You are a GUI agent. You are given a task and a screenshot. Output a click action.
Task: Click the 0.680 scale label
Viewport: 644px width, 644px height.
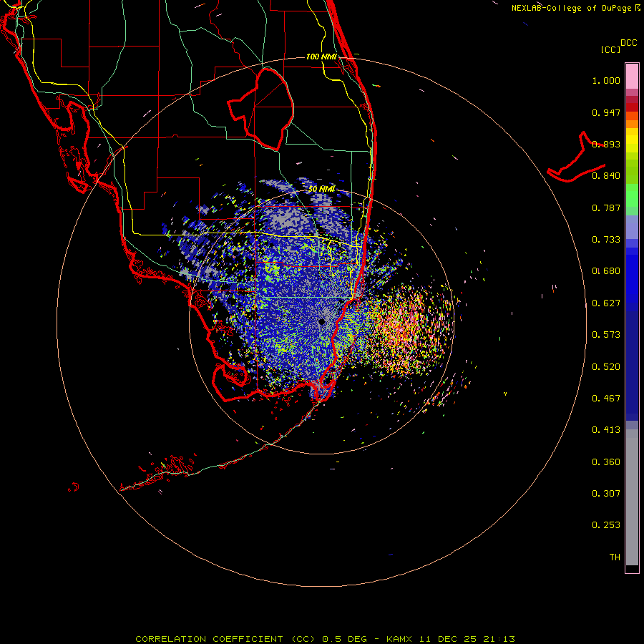click(606, 271)
